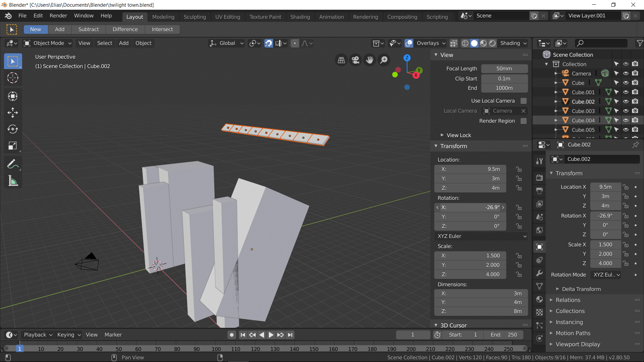Image resolution: width=644 pixels, height=362 pixels.
Task: Enable snapping magnet in header
Action: point(269,43)
